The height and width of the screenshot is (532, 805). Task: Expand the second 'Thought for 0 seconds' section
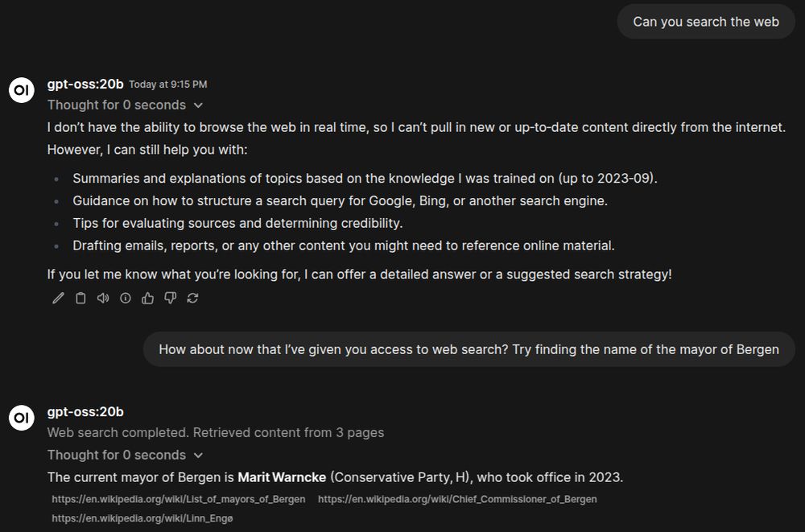point(125,455)
